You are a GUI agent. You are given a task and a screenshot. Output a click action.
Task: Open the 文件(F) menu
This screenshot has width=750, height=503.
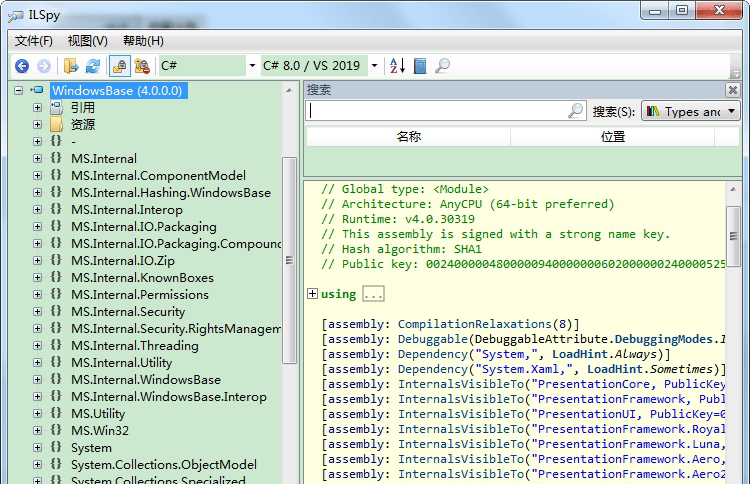click(x=34, y=41)
